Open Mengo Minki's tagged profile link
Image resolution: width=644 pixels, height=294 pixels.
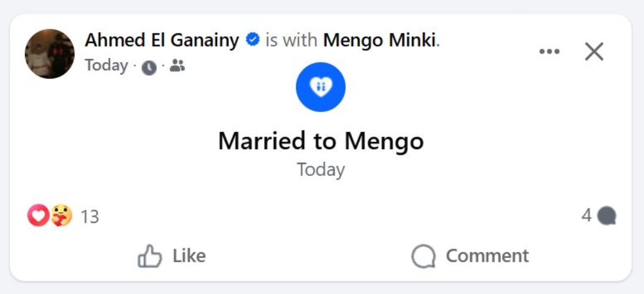point(379,41)
